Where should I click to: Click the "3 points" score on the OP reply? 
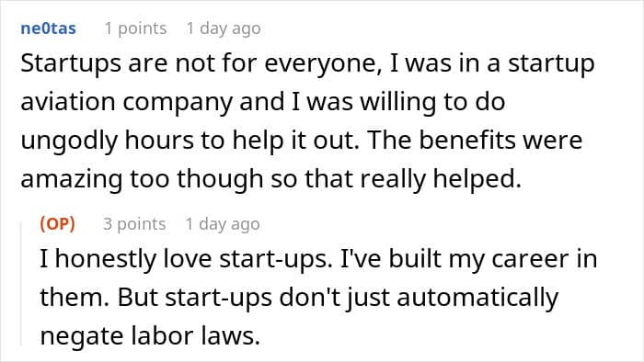134,224
